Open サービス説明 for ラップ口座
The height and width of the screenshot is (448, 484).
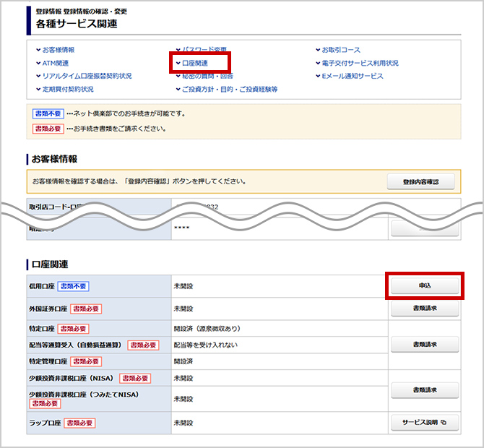coord(425,422)
